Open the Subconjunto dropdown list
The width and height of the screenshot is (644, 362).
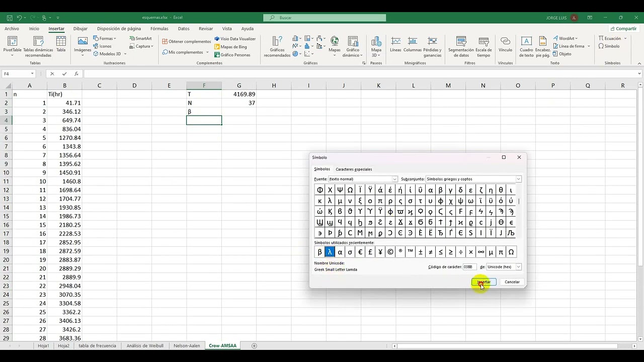[518, 179]
